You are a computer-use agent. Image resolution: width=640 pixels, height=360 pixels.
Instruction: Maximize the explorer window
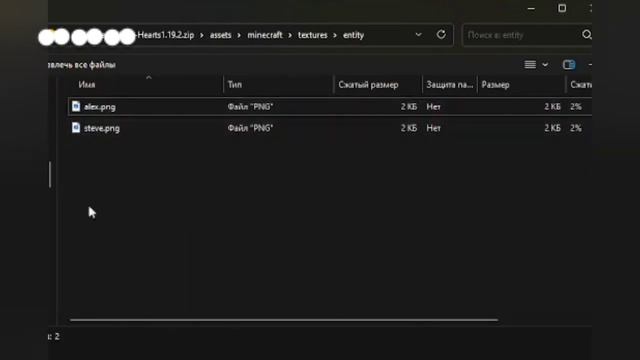pyautogui.click(x=562, y=8)
